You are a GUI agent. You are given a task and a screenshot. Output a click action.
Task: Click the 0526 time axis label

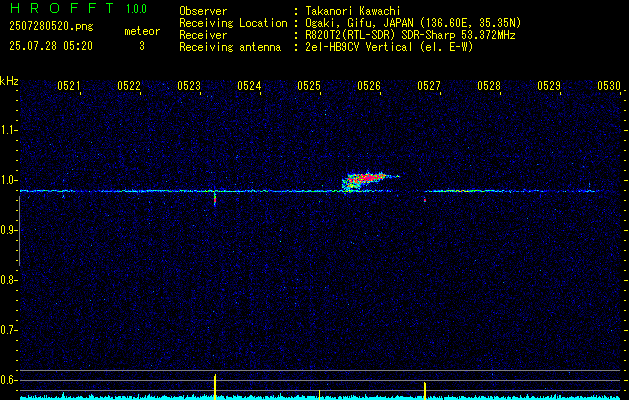(x=369, y=85)
